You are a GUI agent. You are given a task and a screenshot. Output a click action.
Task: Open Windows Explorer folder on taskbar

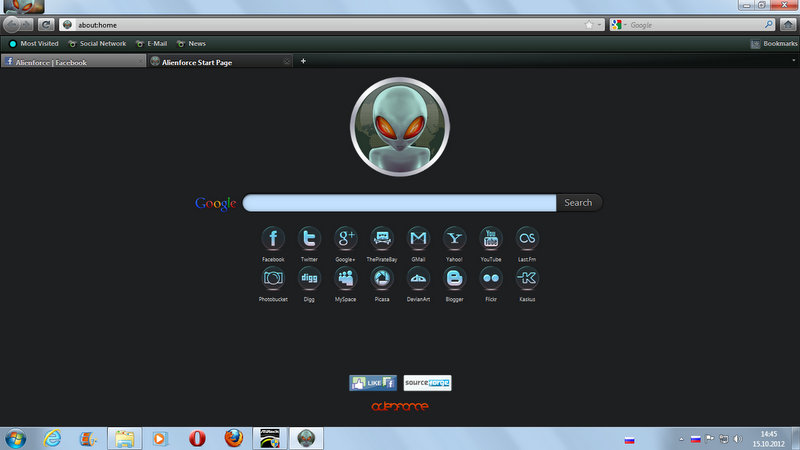(124, 439)
